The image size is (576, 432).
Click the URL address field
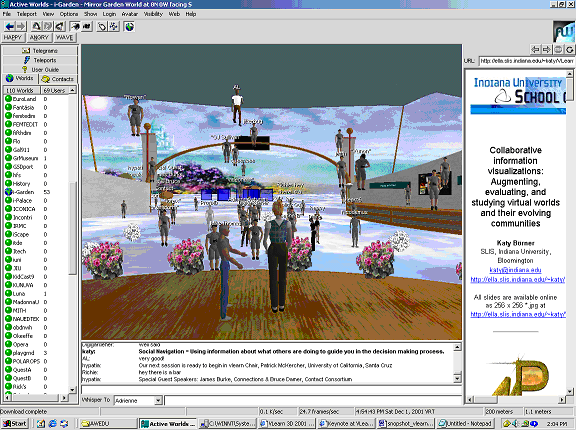click(x=527, y=61)
